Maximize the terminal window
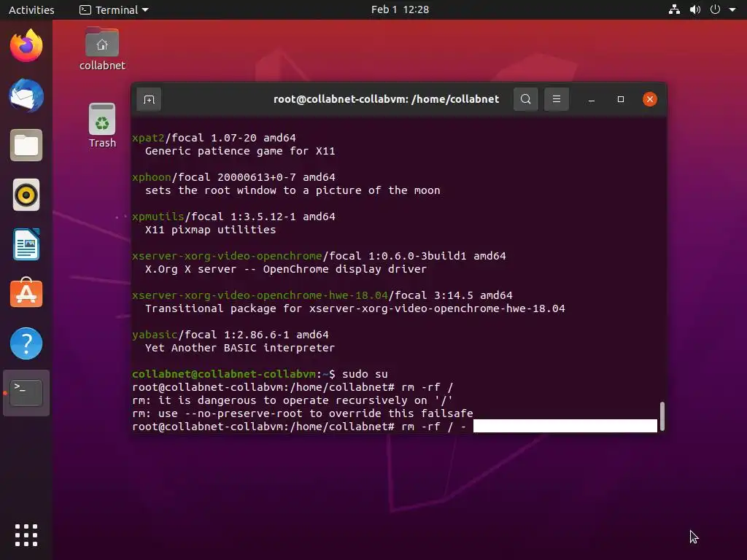Screen dimensions: 747x560 620,99
